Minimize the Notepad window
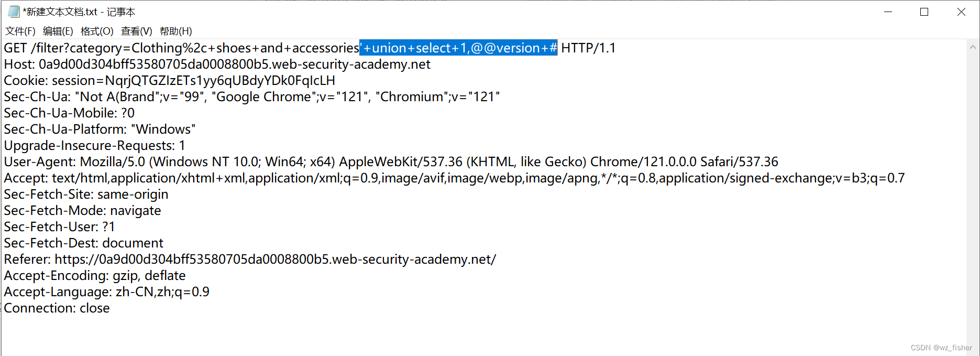980x356 pixels. point(889,12)
